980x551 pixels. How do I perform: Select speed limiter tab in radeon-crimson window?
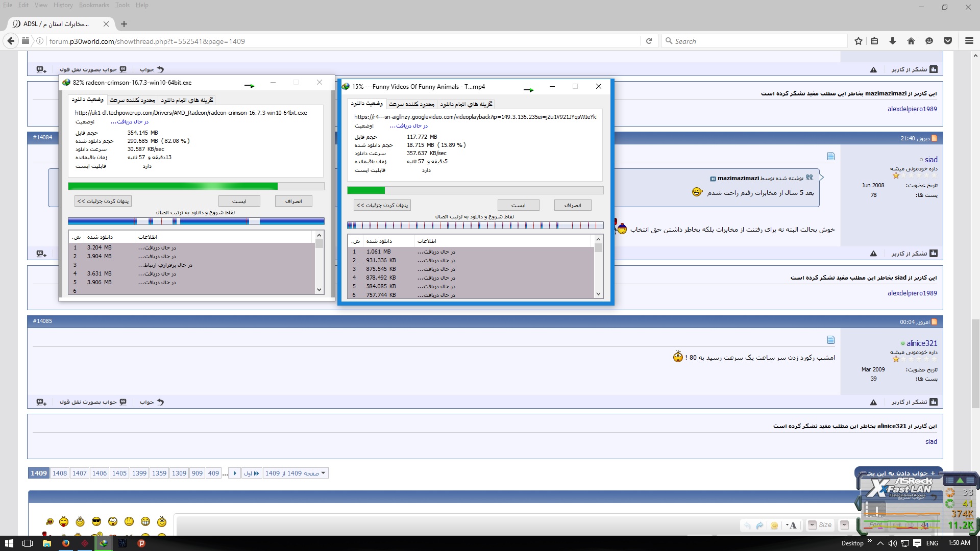(132, 100)
